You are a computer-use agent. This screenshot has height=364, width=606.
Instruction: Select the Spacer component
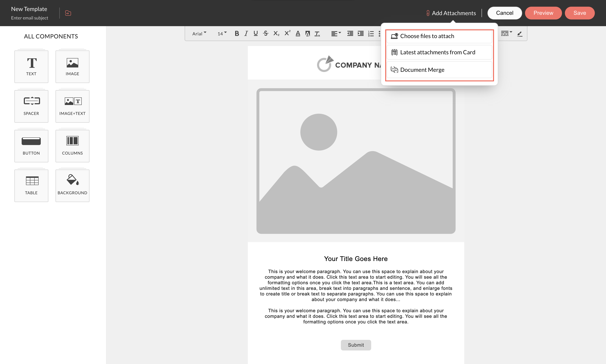tap(31, 106)
